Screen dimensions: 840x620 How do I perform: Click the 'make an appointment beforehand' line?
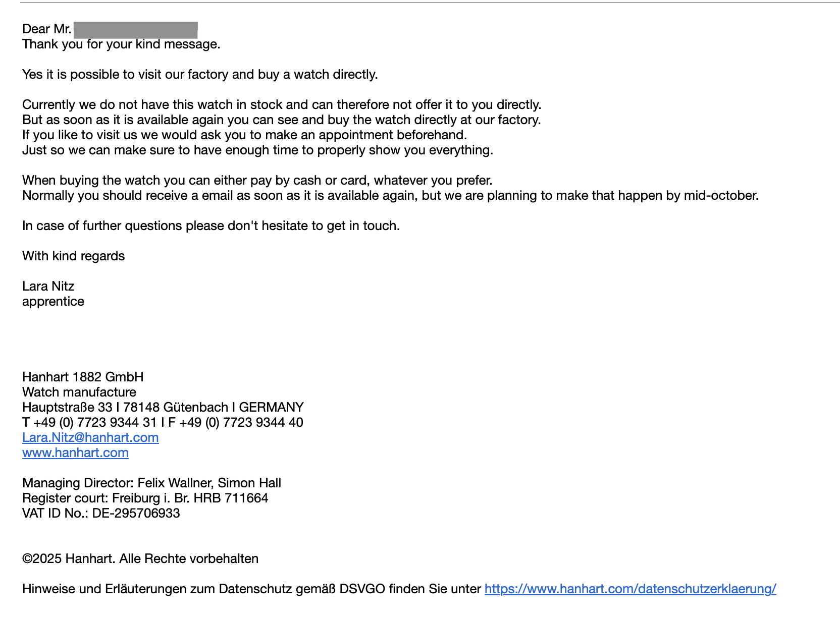click(244, 135)
